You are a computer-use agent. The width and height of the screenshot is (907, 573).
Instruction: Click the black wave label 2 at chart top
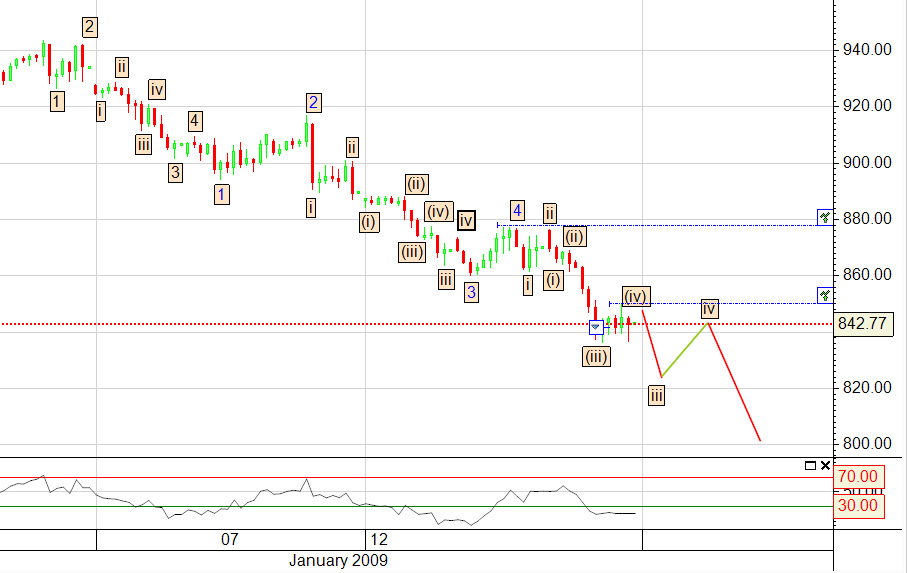click(89, 27)
